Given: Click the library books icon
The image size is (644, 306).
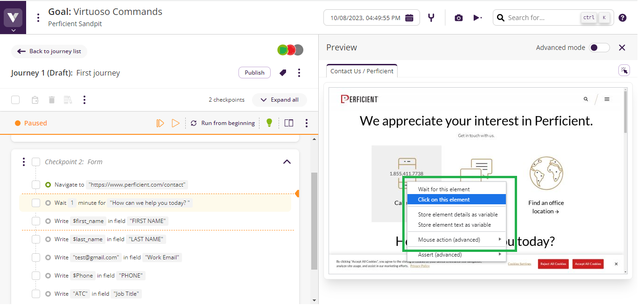Looking at the screenshot, I should (68, 100).
